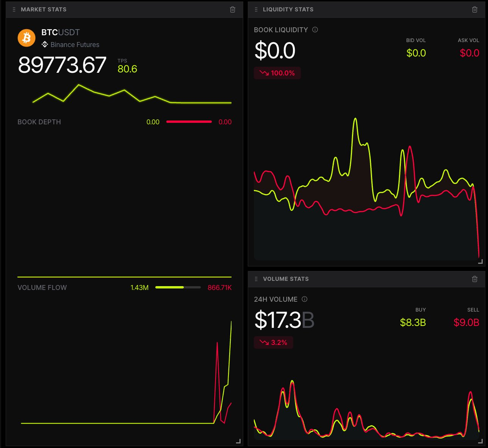The image size is (488, 448).
Task: Select the Binance Futures exchange icon
Action: [44, 44]
